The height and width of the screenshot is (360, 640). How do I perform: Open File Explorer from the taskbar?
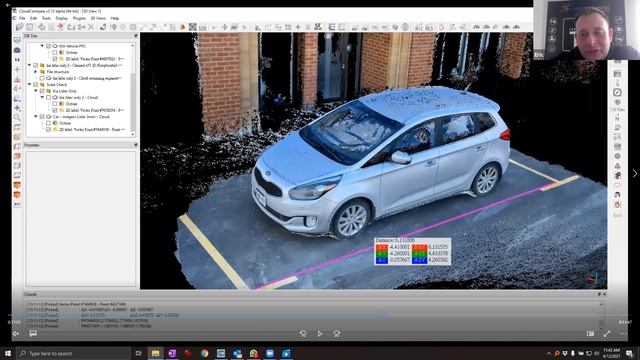point(156,353)
